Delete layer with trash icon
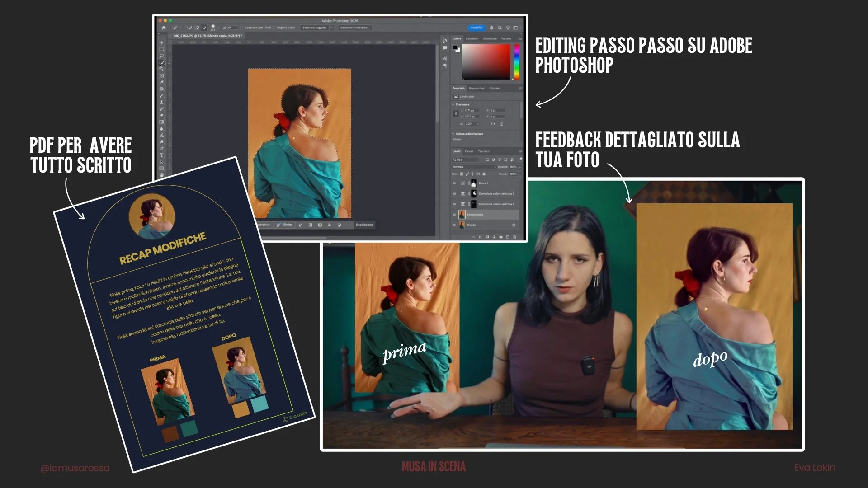The height and width of the screenshot is (488, 868). [x=514, y=237]
